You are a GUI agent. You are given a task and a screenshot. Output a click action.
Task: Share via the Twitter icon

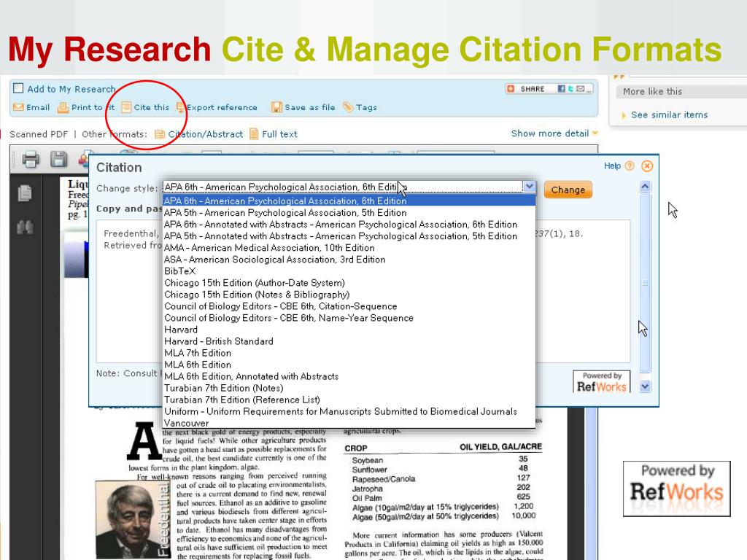pos(570,88)
